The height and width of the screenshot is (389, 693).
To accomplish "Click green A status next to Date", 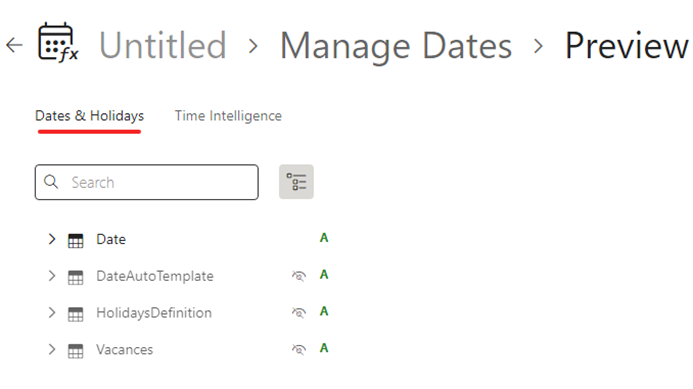I will pyautogui.click(x=324, y=238).
